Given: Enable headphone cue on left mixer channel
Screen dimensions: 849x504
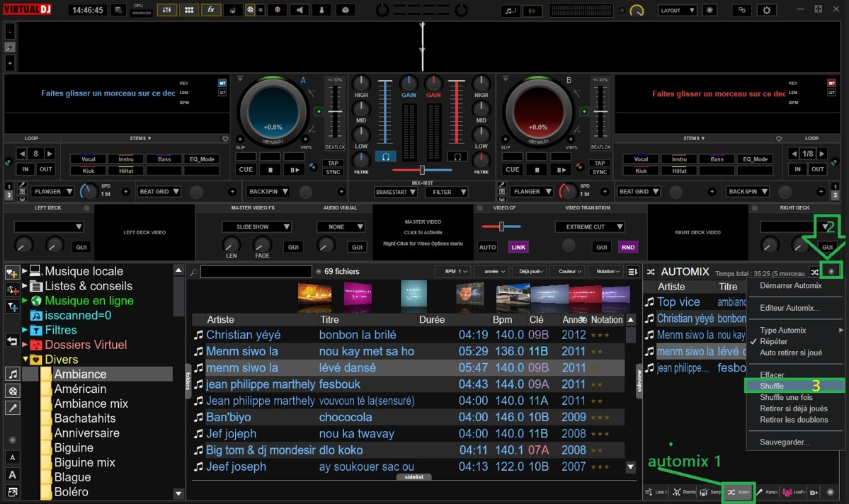Looking at the screenshot, I should click(x=385, y=157).
